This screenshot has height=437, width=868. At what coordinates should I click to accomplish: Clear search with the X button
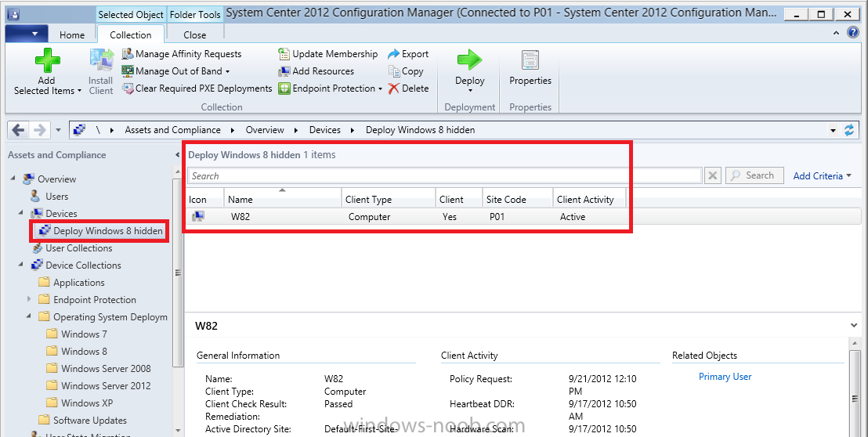pyautogui.click(x=712, y=176)
